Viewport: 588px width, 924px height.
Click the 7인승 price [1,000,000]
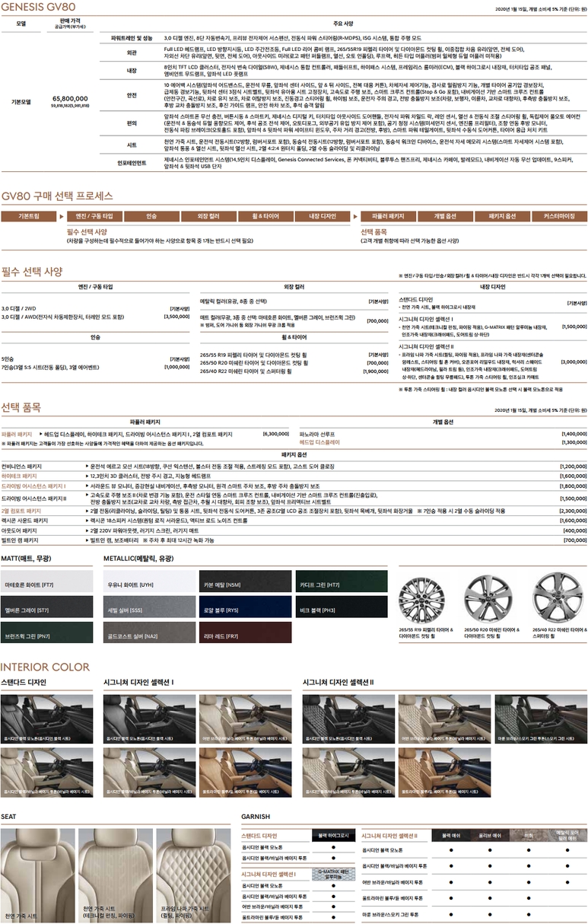click(x=176, y=366)
